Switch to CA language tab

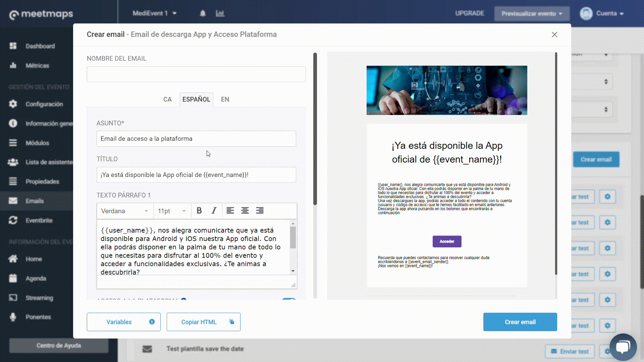click(167, 99)
